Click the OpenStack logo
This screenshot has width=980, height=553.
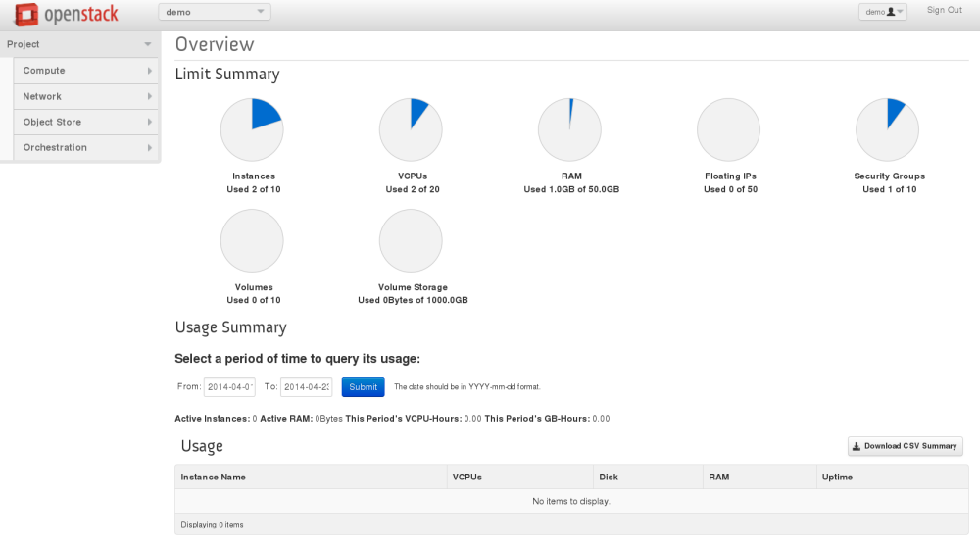click(x=67, y=15)
